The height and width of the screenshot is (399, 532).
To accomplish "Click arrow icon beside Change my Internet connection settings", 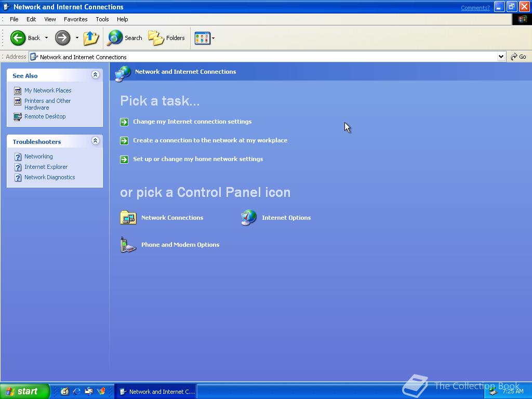I will 124,122.
